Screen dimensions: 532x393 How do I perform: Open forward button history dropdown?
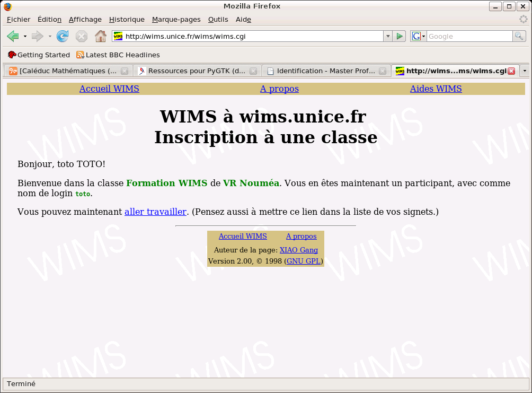point(50,36)
